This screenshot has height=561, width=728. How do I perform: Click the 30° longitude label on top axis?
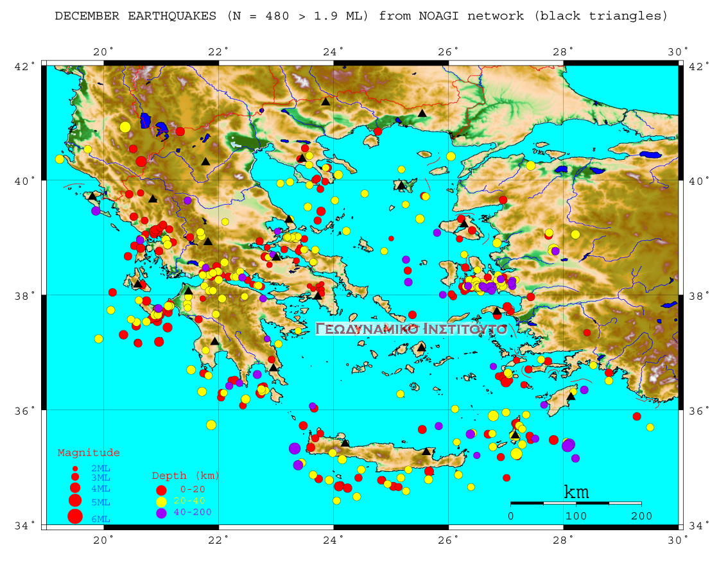[679, 52]
